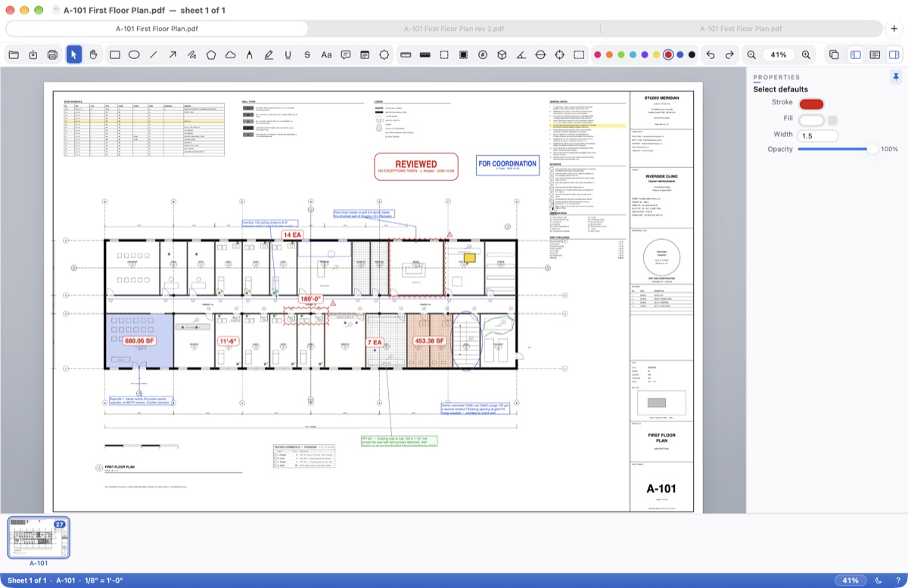Pick the green color swatch
This screenshot has height=588, width=908.
[x=621, y=54]
